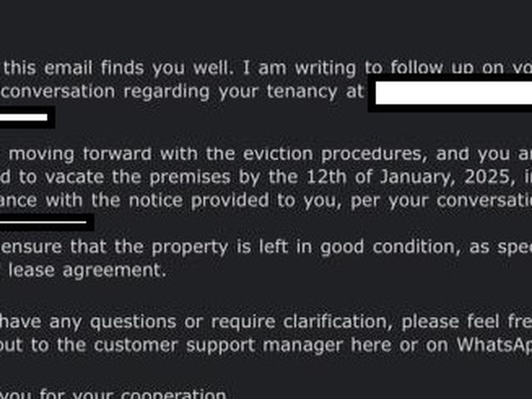Click the redacted bar below the notice line

click(x=44, y=223)
